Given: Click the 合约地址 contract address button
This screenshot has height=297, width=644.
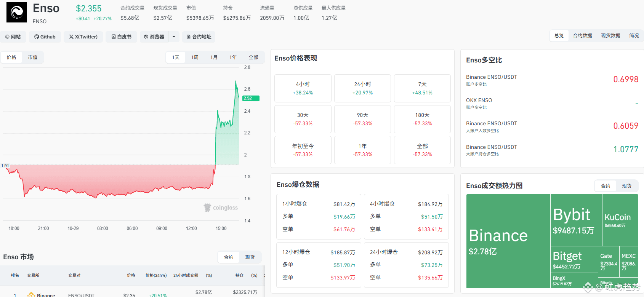Looking at the screenshot, I should click(x=199, y=37).
